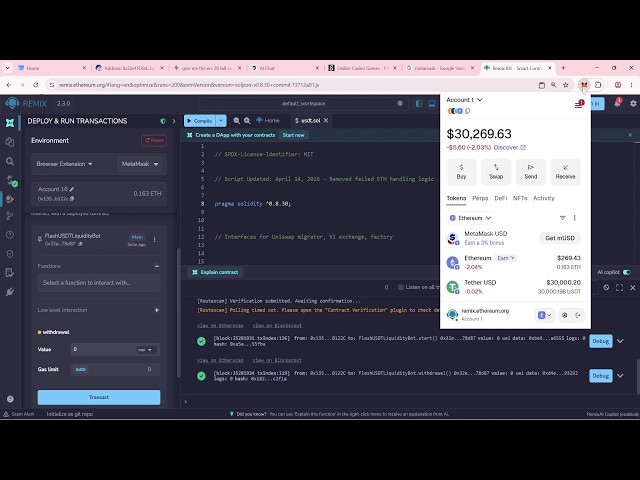Click the Gas limit input field

[115, 369]
